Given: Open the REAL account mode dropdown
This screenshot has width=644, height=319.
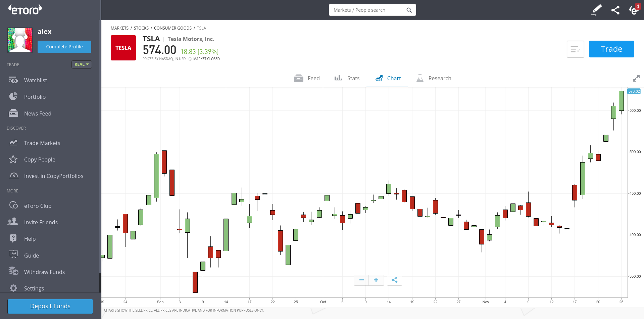Looking at the screenshot, I should [82, 64].
